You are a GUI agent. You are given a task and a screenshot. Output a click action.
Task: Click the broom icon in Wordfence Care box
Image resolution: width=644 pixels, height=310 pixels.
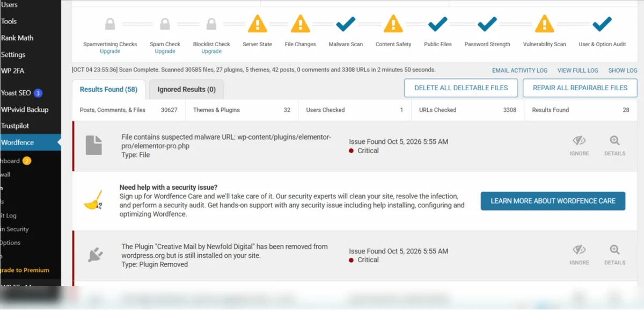click(93, 200)
